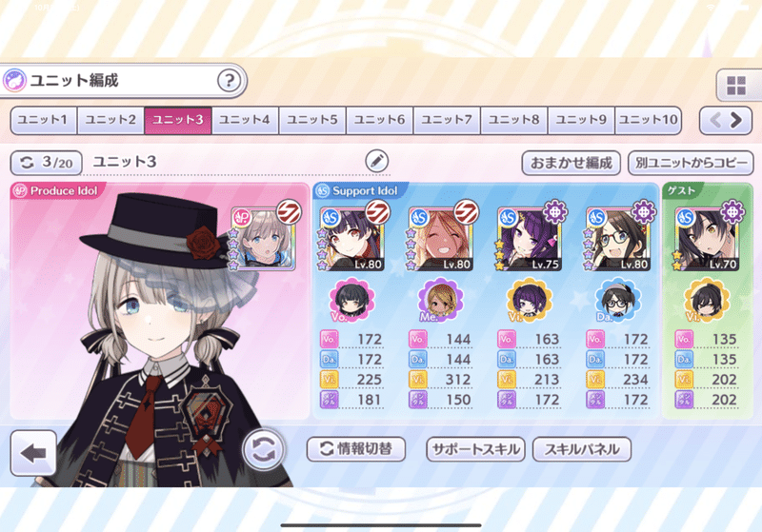This screenshot has width=762, height=532.
Task: Select the Vo. chibi idol badge
Action: coord(351,300)
